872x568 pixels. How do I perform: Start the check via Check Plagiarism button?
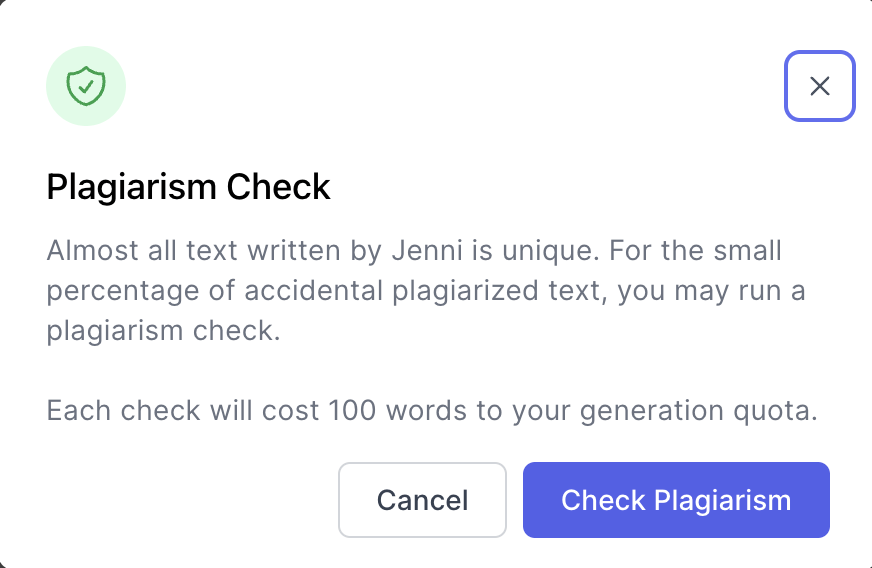tap(676, 500)
